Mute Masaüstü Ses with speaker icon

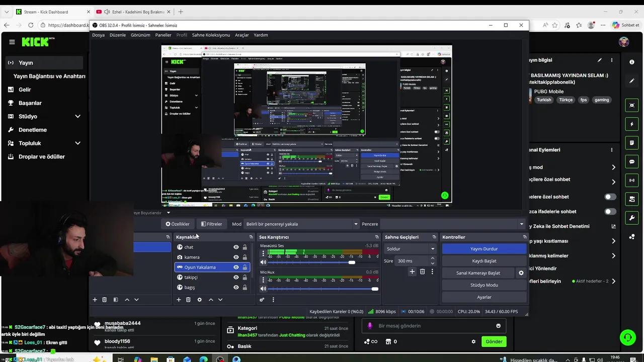263,262
